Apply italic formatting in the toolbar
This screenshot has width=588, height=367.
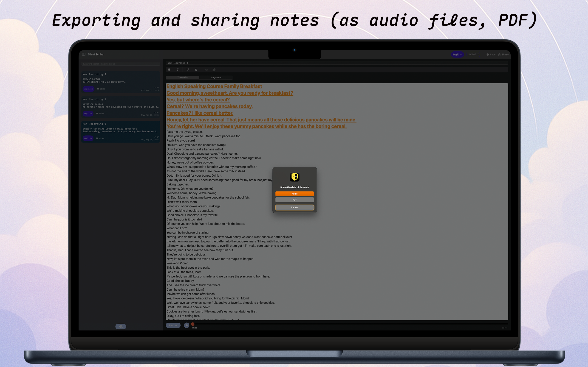178,70
